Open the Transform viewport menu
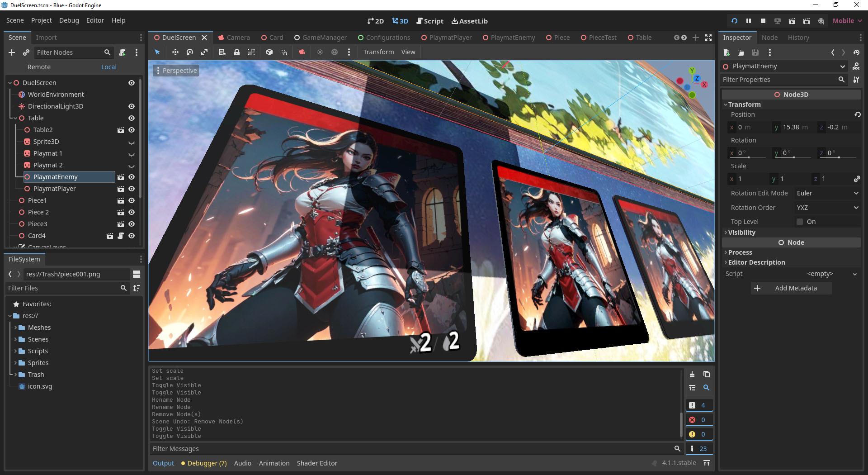Screen dimensions: 868x475 tap(378, 52)
